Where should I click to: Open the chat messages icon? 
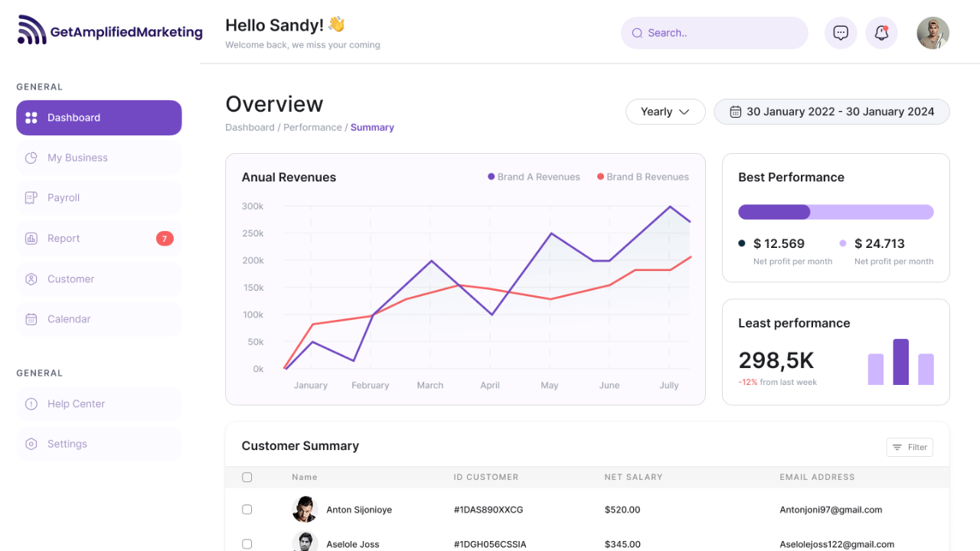(841, 33)
